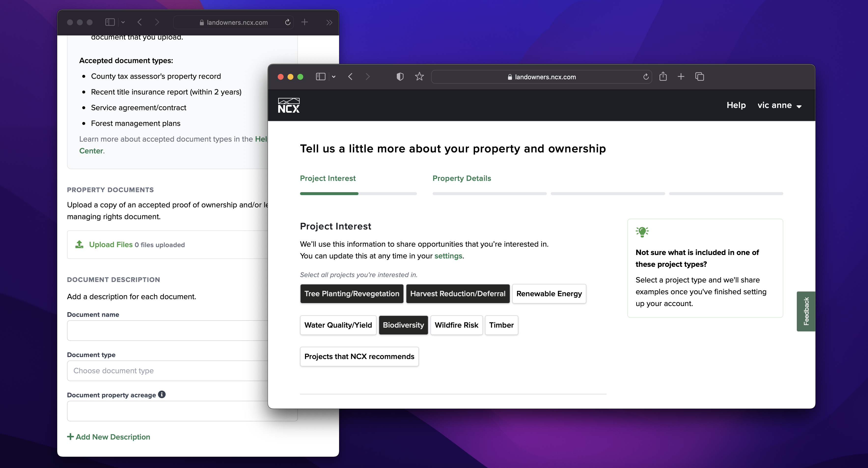Screen dimensions: 868x468
Task: Click the upload arrow icon
Action: tap(79, 244)
